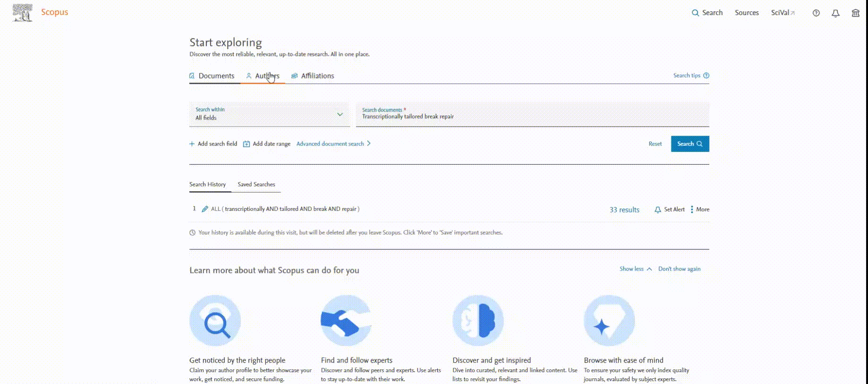Image resolution: width=868 pixels, height=384 pixels.
Task: Open the notifications bell icon
Action: 836,13
